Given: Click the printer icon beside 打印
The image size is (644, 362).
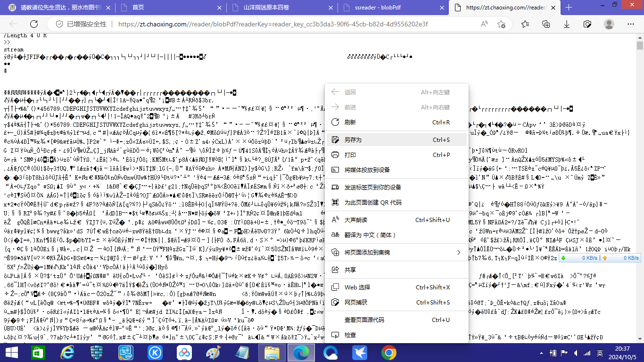Looking at the screenshot, I should pos(335,155).
